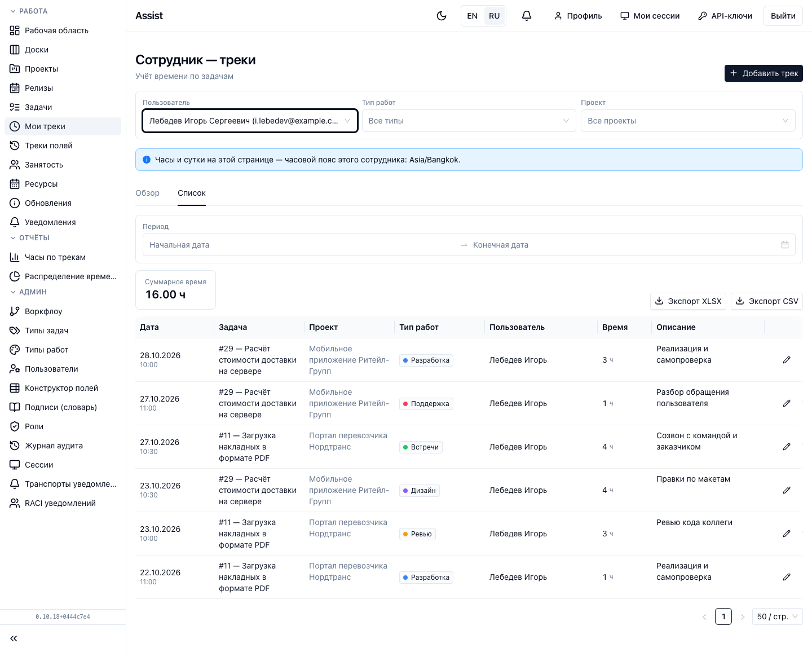Screen dimensions: 812x652
Task: Open API-ключи page
Action: click(725, 16)
